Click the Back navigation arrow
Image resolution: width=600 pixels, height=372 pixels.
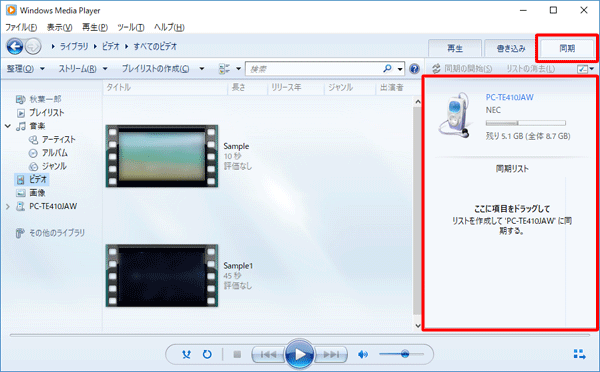coord(15,47)
